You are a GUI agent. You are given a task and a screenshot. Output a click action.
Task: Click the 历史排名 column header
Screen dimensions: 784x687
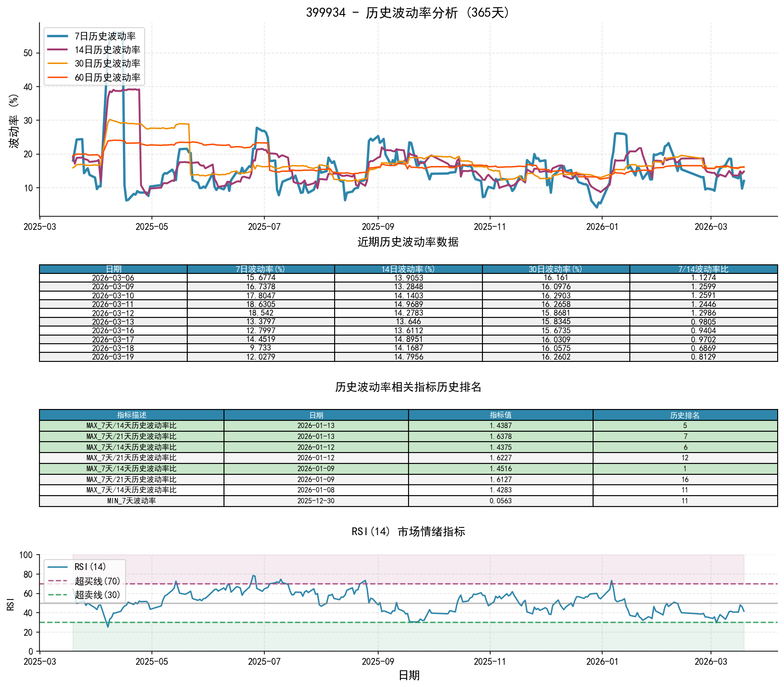(x=685, y=415)
